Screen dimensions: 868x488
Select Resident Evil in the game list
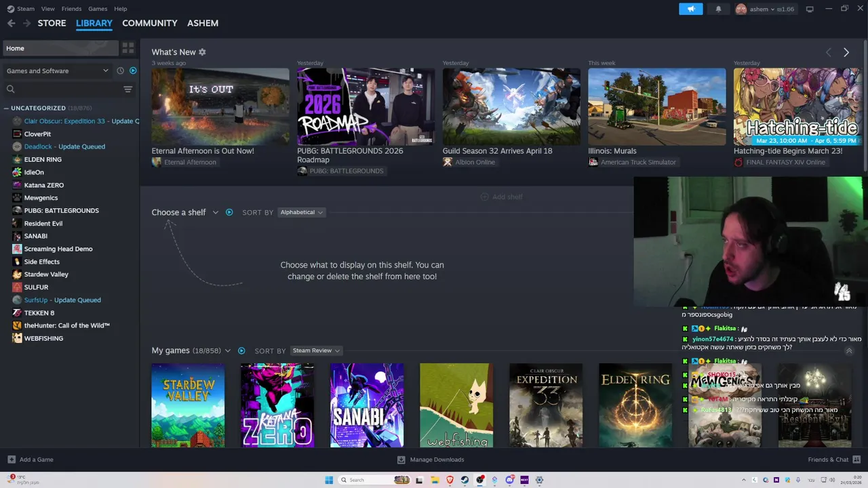pyautogui.click(x=43, y=224)
